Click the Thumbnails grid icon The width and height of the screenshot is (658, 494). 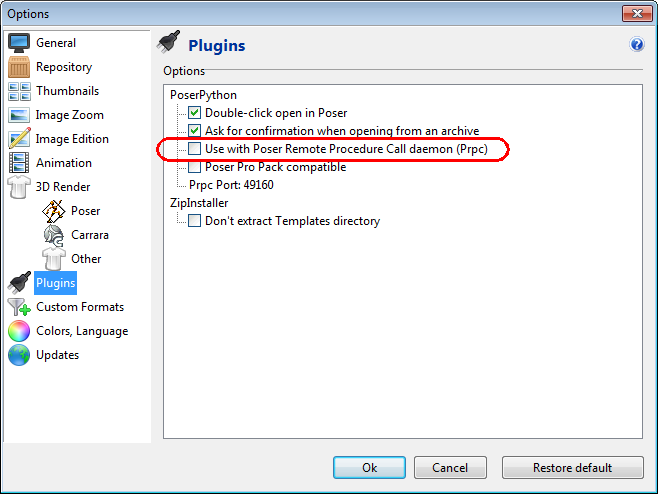(19, 91)
